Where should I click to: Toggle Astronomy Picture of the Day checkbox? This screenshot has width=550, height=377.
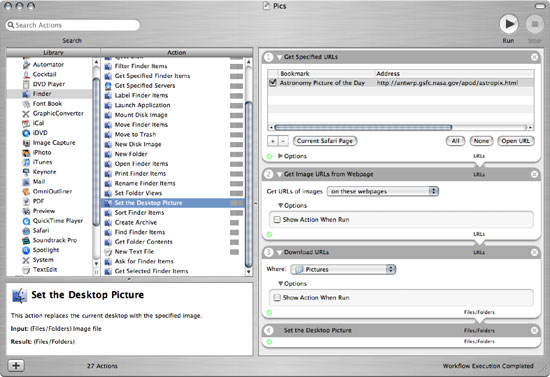click(273, 83)
